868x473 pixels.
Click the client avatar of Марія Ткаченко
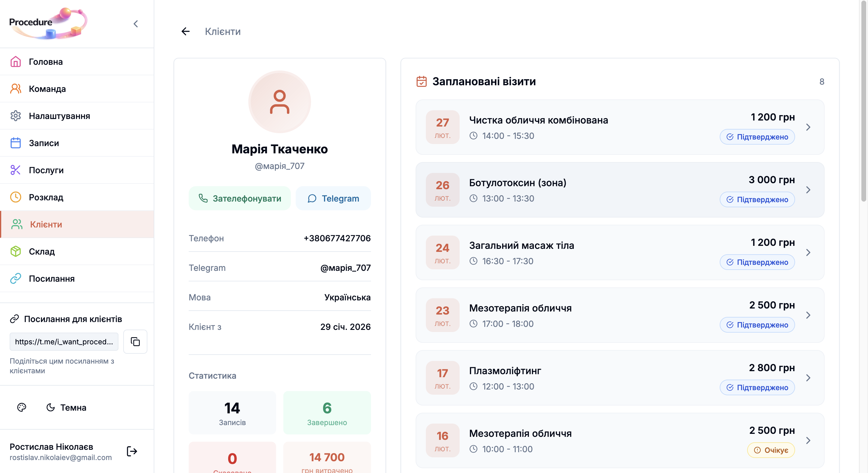tap(279, 102)
